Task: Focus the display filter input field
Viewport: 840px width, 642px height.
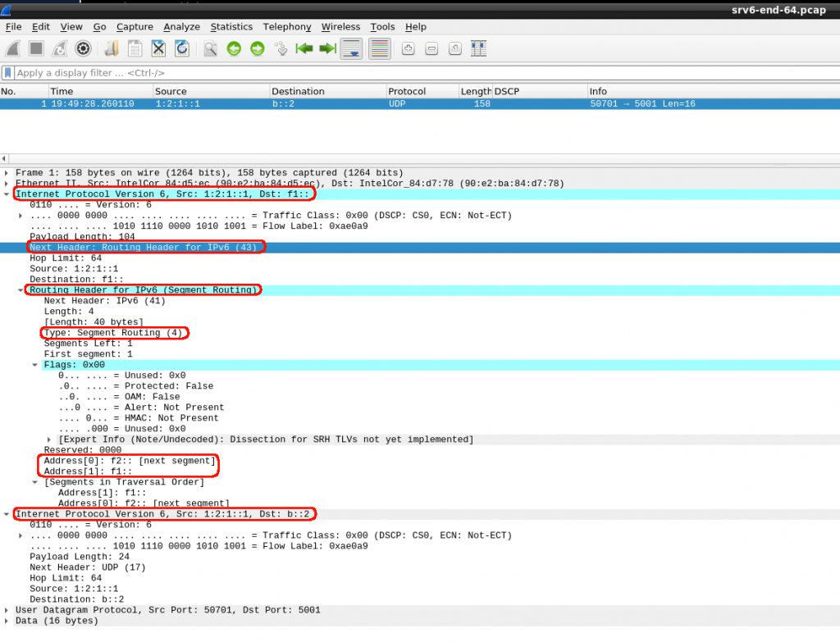Action: [x=427, y=73]
